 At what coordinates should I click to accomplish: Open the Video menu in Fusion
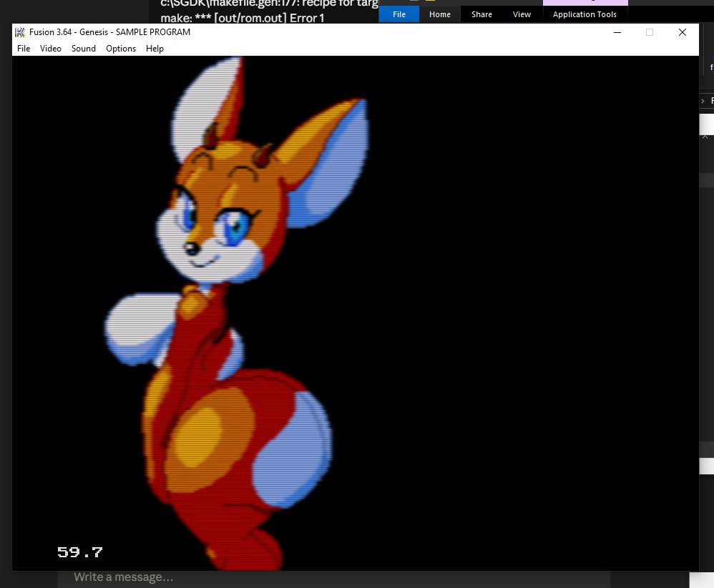pyautogui.click(x=51, y=48)
